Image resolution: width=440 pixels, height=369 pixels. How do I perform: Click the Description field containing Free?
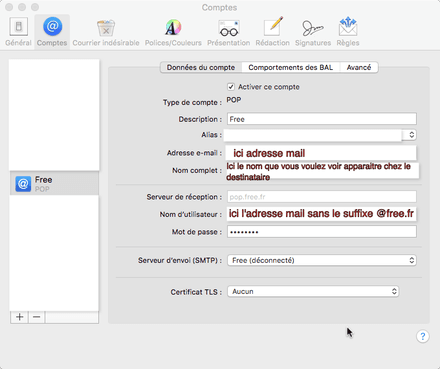(322, 119)
